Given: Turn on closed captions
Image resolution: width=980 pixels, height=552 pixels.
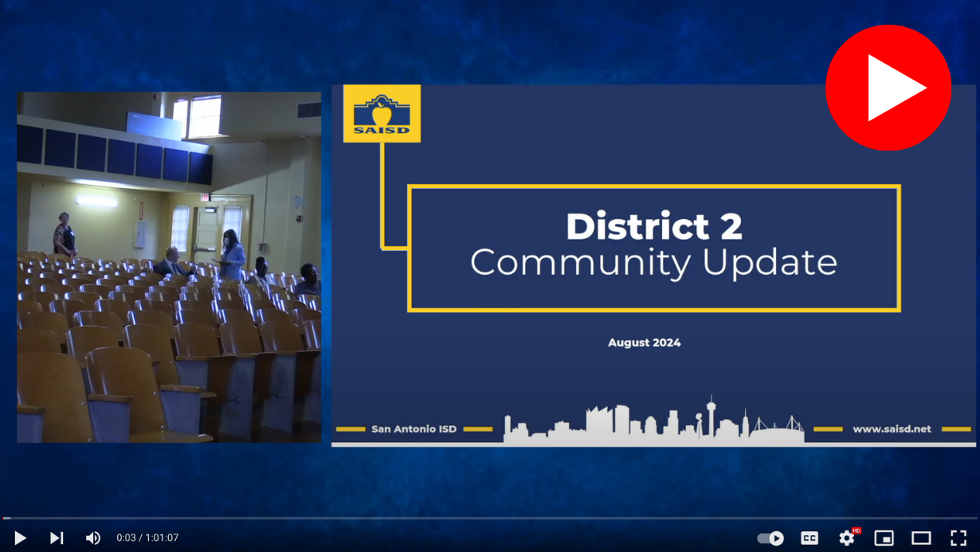Looking at the screenshot, I should [809, 538].
